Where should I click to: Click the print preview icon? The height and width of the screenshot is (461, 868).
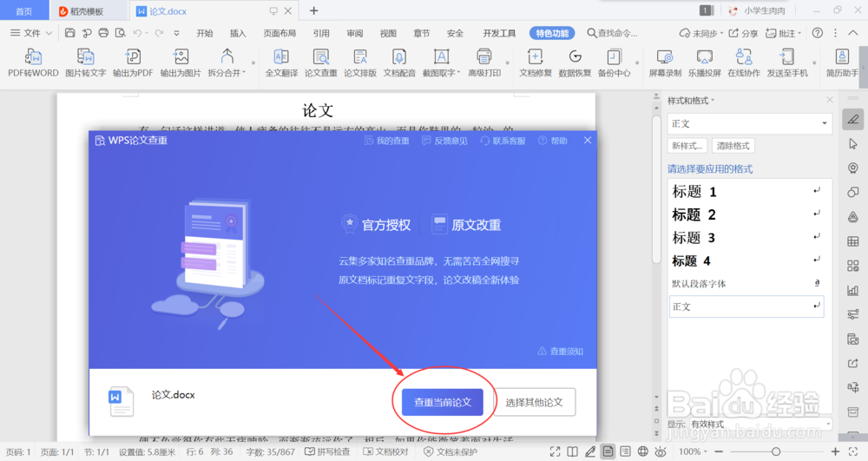coord(120,33)
